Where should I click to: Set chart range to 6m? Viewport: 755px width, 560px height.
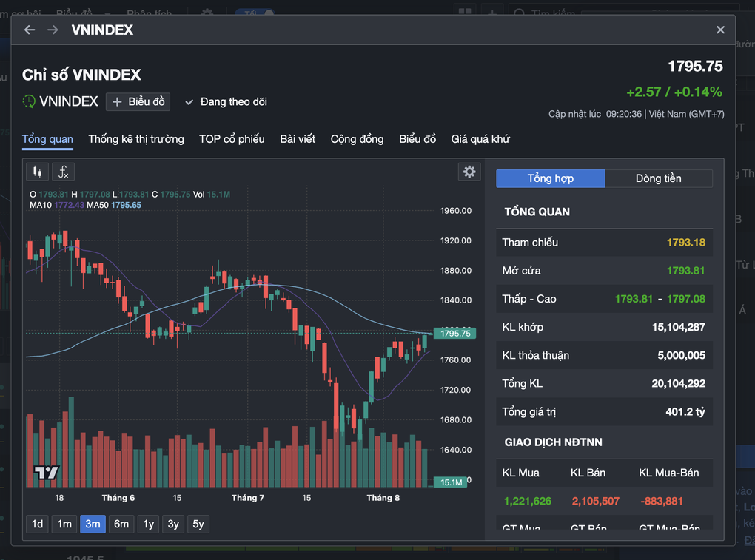(x=121, y=524)
